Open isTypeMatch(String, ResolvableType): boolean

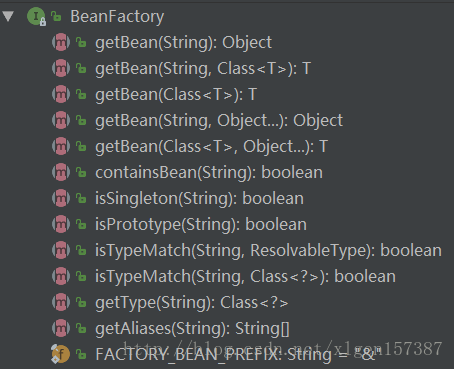click(268, 251)
